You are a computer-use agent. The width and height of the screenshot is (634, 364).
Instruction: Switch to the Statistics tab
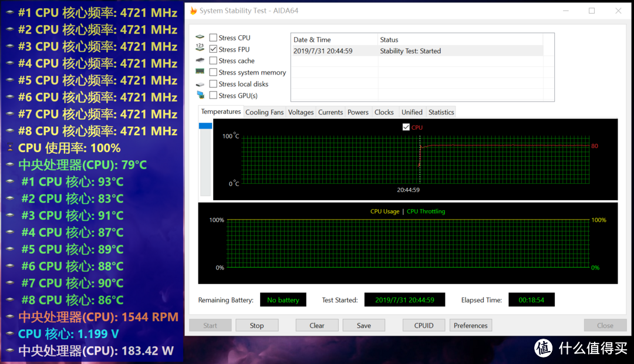click(441, 113)
